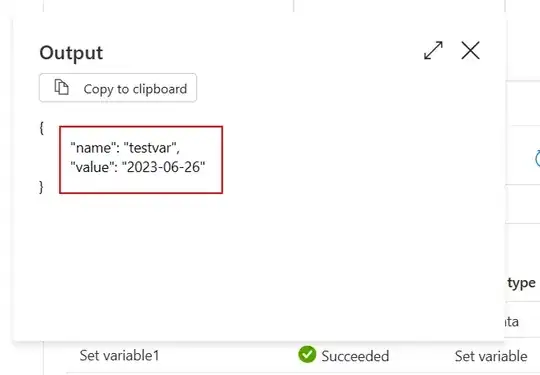Image resolution: width=540 pixels, height=375 pixels.
Task: Click the opening curly brace
Action: coord(41,128)
